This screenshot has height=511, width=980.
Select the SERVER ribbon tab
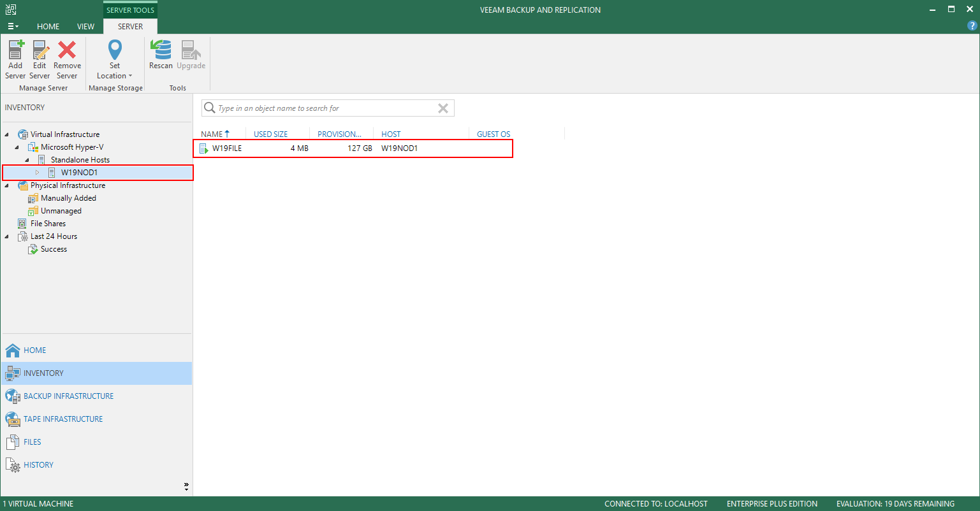[130, 27]
